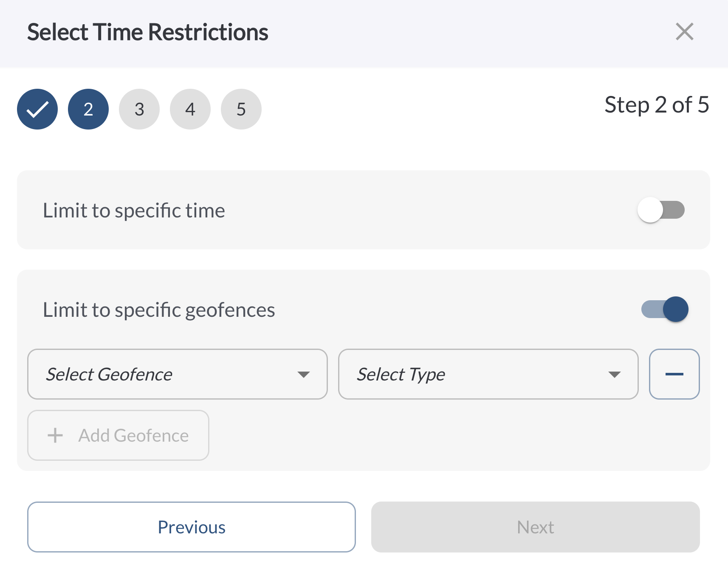Image resolution: width=728 pixels, height=575 pixels.
Task: Disable the Limit to specific geofences toggle
Action: point(665,309)
